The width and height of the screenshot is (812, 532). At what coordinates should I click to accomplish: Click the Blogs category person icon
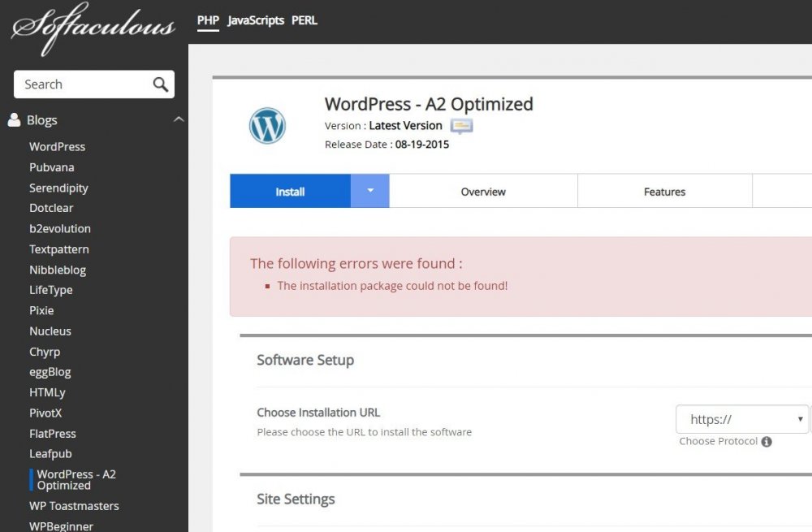point(14,120)
